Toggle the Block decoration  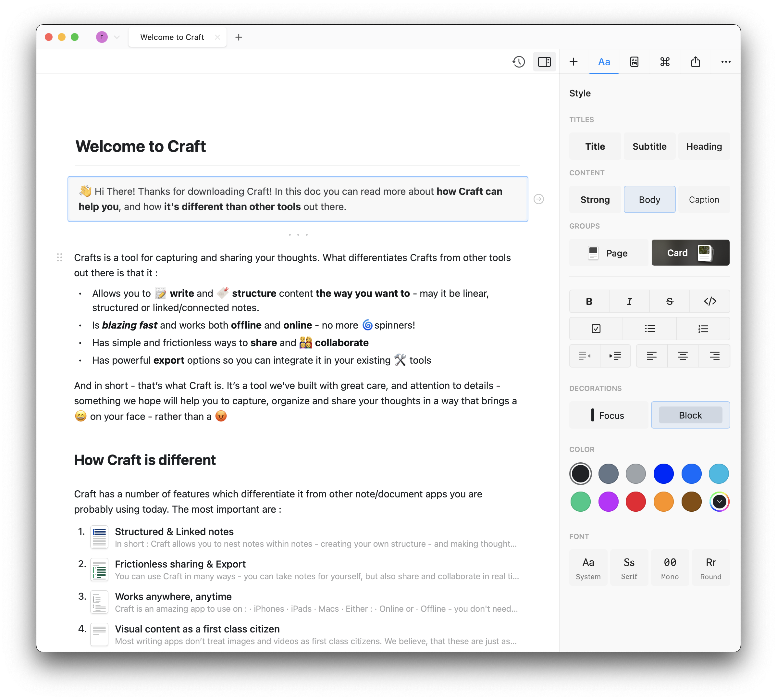[x=690, y=415]
